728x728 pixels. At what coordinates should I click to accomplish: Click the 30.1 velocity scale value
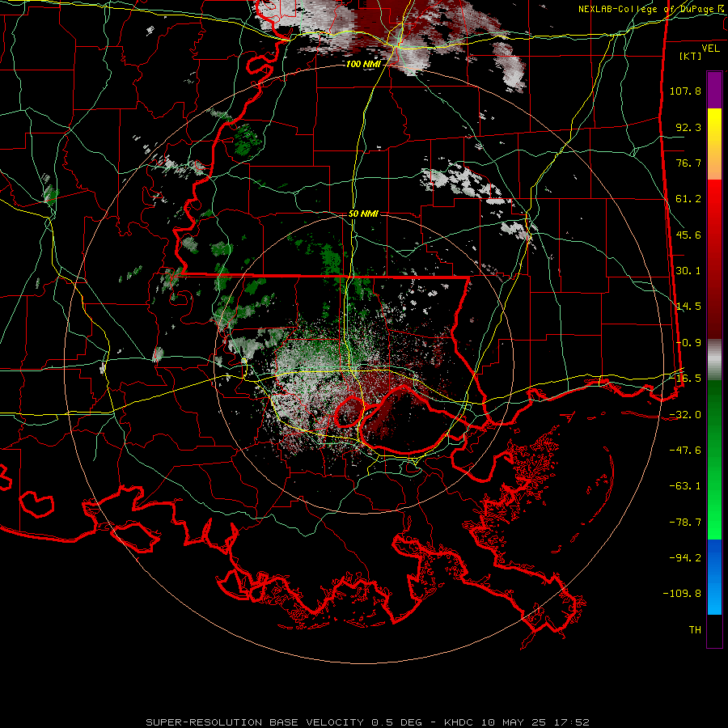tap(688, 271)
